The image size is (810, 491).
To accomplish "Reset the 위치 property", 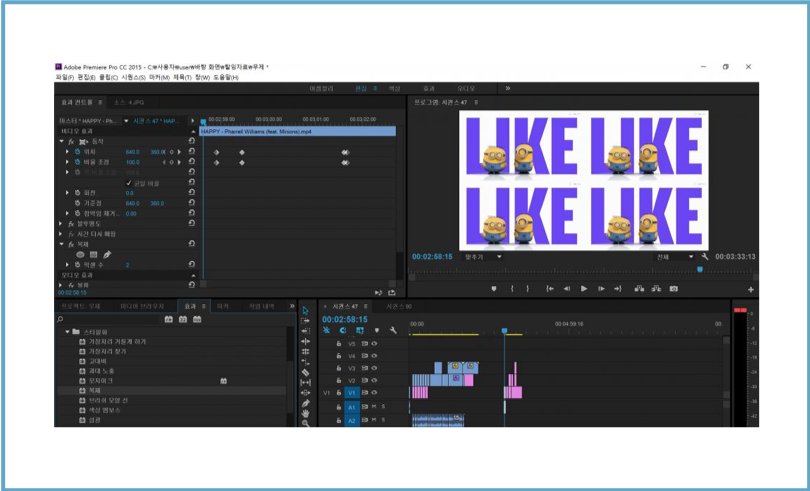I will 192,151.
